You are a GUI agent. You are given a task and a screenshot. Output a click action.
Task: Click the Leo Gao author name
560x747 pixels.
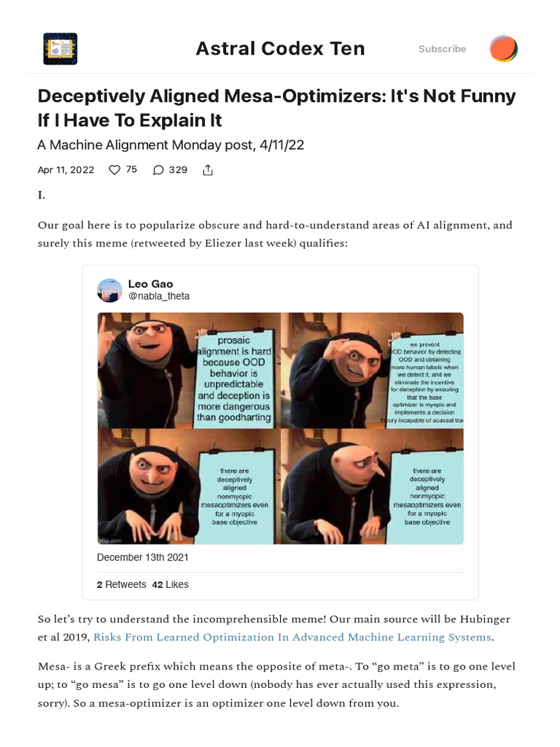(150, 284)
